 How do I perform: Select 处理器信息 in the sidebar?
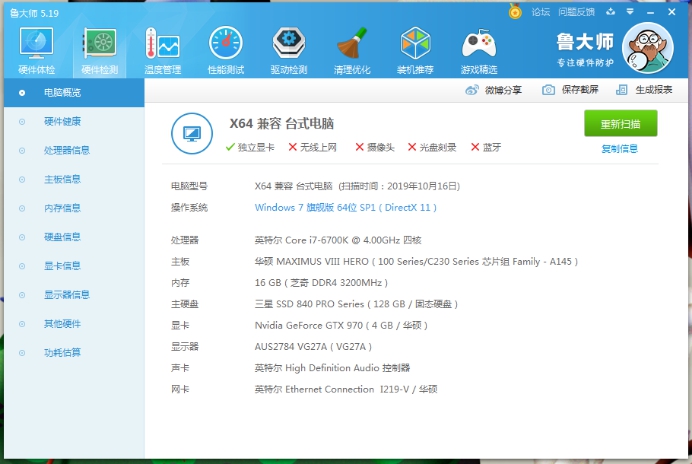coord(67,150)
